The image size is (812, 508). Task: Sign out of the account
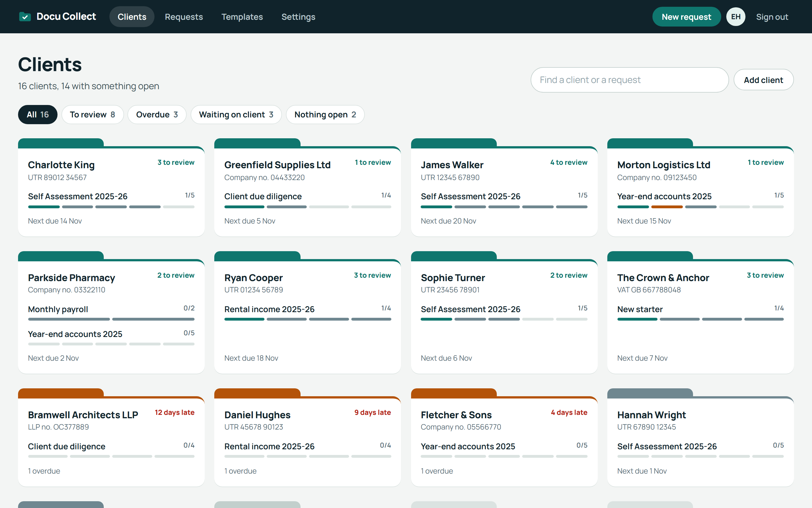(x=772, y=17)
